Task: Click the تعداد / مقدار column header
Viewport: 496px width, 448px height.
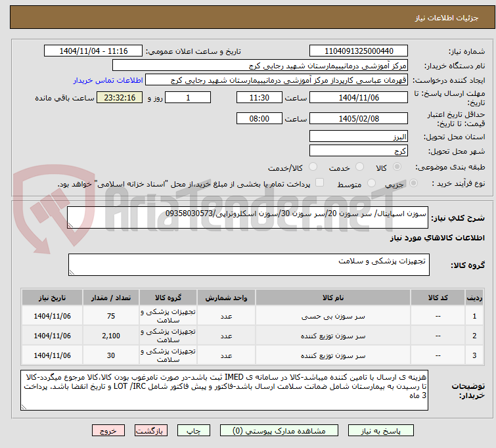Action: [111, 298]
